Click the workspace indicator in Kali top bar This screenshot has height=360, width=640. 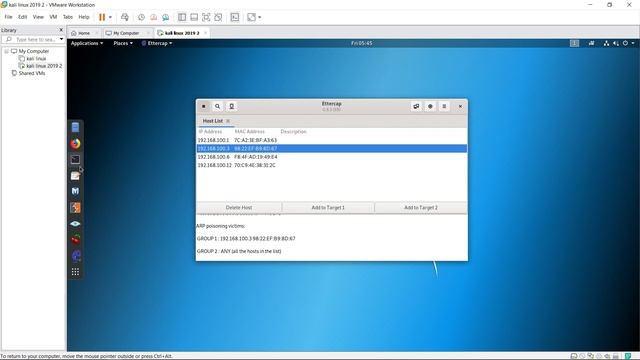point(574,43)
